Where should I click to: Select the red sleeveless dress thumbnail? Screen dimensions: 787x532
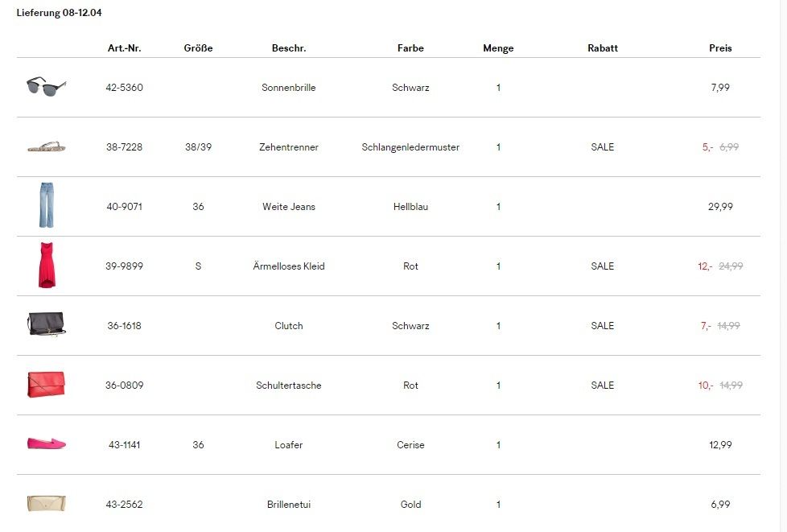click(46, 266)
